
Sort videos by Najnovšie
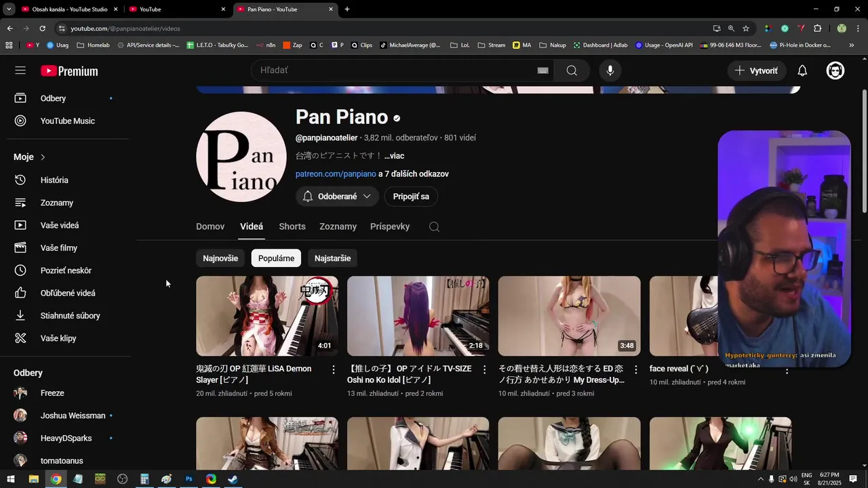pos(220,258)
